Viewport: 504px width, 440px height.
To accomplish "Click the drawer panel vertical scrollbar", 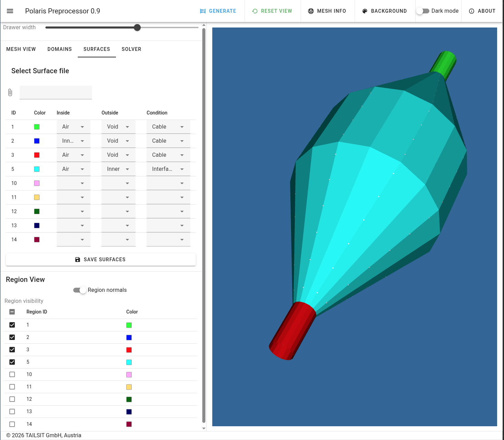I will (204, 225).
